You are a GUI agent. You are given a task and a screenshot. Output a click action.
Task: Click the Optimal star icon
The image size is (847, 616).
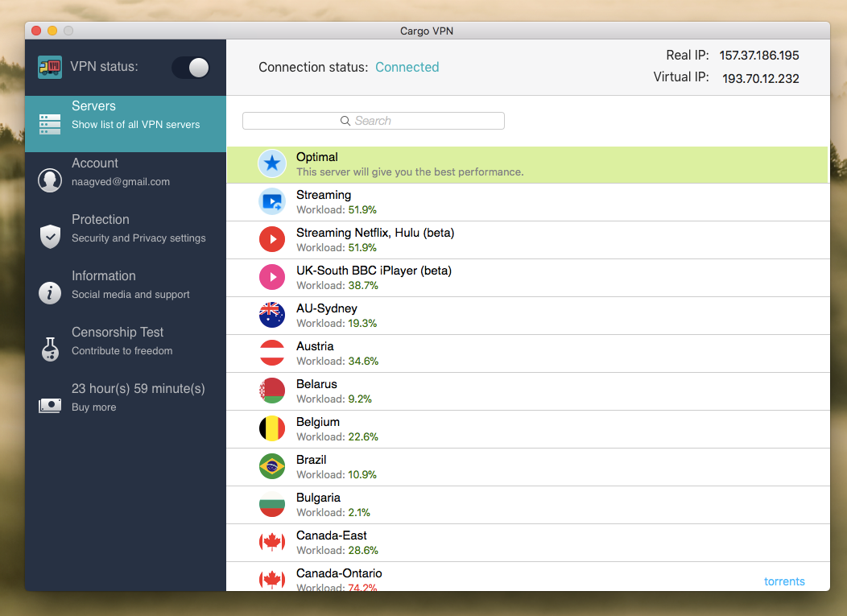[272, 163]
